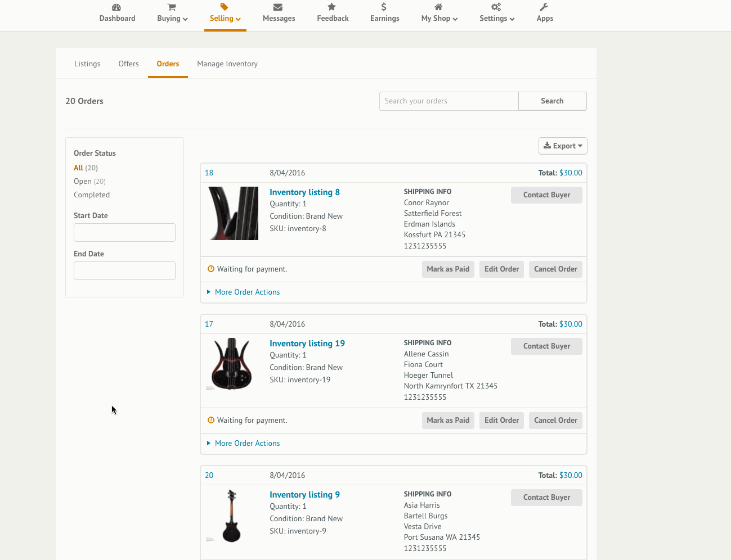Viewport: 731px width, 560px height.
Task: Click the My Shop house icon
Action: [438, 7]
